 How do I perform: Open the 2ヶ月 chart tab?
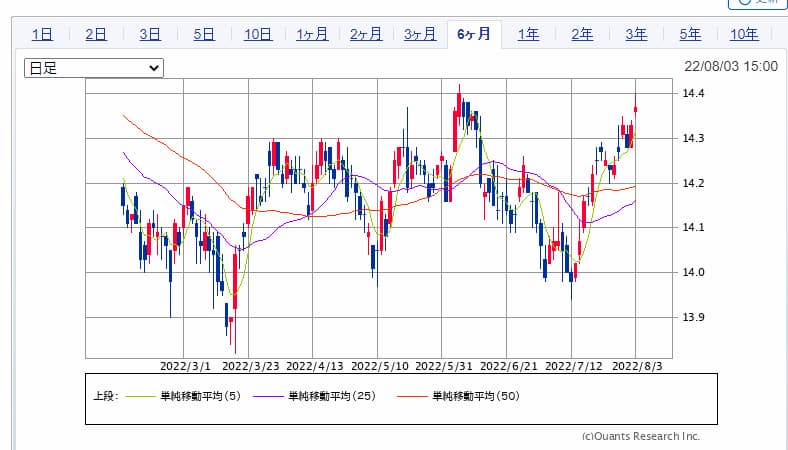pos(366,34)
